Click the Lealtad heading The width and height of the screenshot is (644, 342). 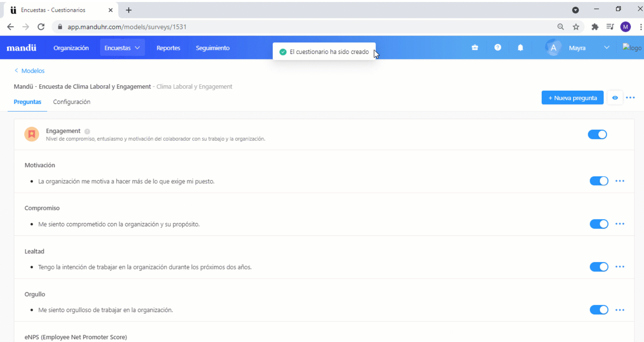point(34,251)
